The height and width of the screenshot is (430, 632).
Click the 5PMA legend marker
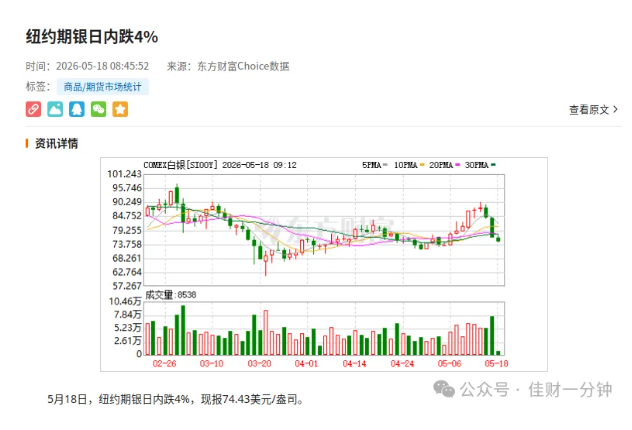[385, 165]
